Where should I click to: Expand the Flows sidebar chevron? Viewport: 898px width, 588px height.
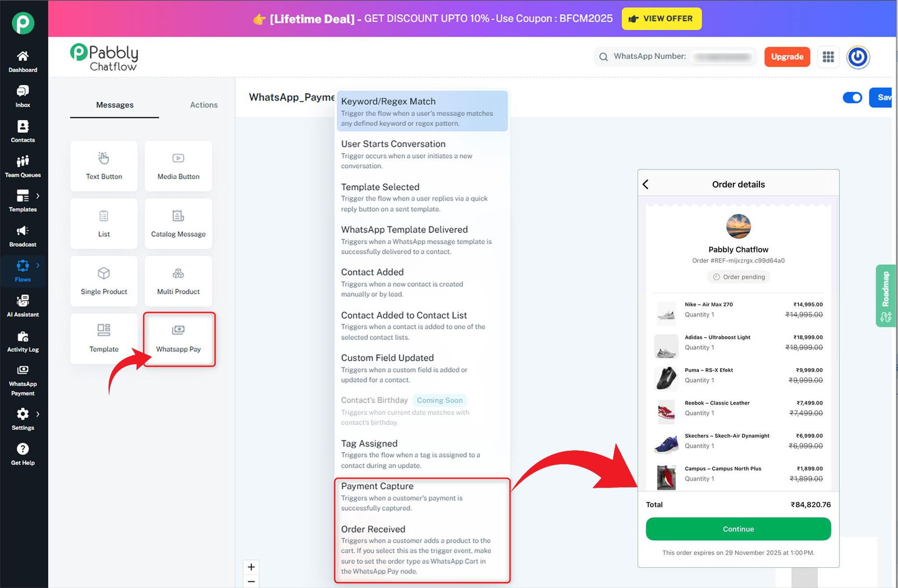click(38, 265)
